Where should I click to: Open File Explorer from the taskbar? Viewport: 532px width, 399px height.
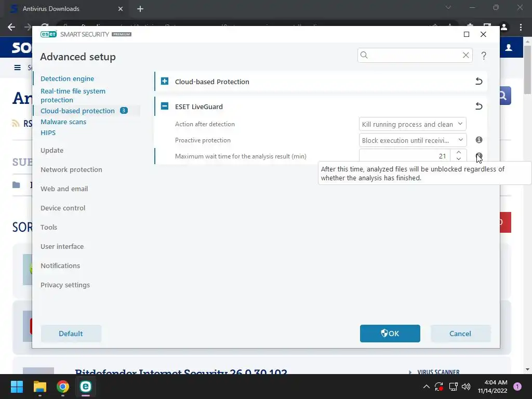(x=39, y=387)
